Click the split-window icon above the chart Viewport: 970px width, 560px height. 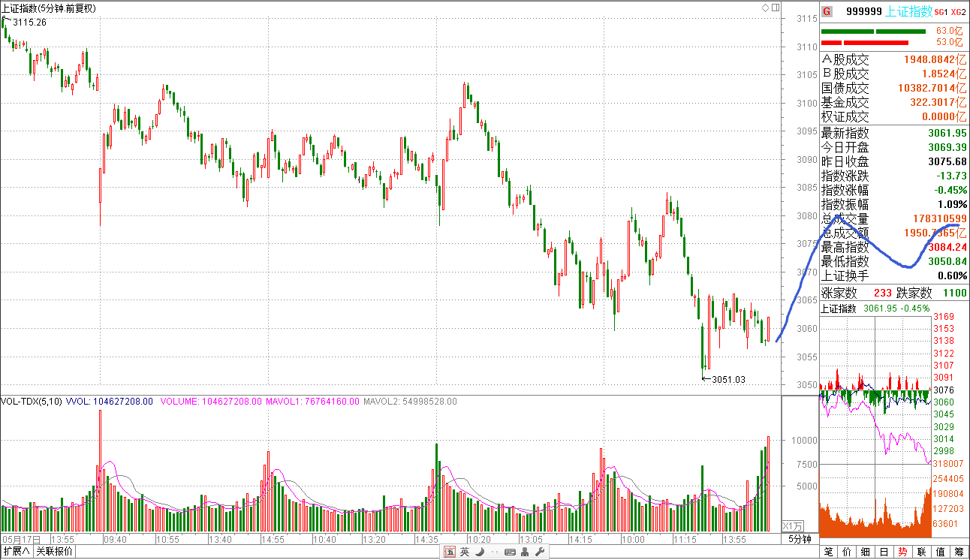774,8
